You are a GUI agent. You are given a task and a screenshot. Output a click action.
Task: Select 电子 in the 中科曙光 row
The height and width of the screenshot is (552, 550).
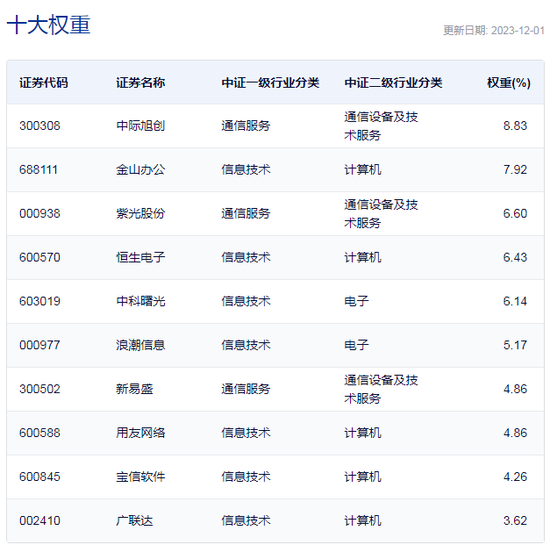point(356,301)
